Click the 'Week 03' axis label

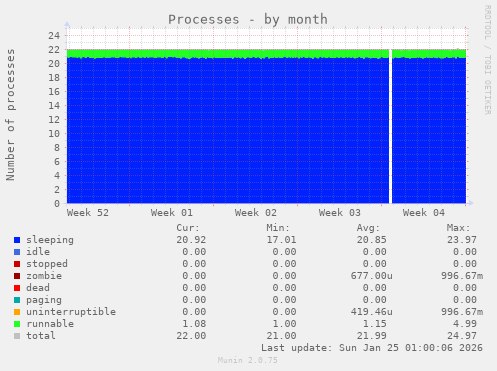point(340,213)
